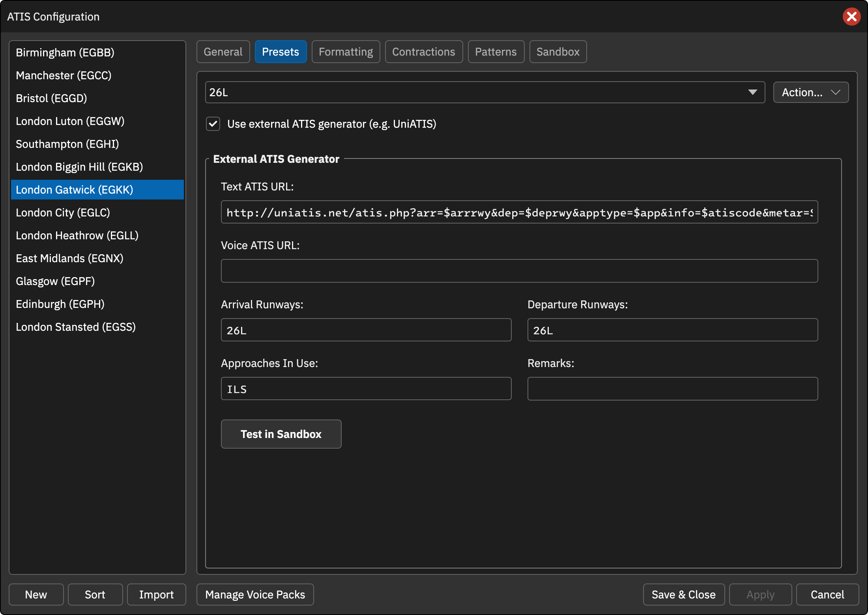Click the Sort button
Screen dimensions: 868x615
tap(95, 594)
